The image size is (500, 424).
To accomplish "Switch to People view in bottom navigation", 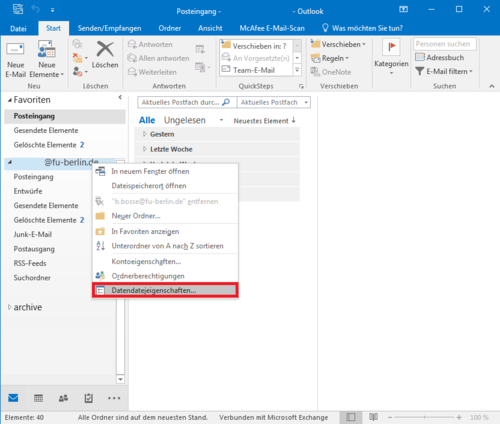I will tap(63, 398).
